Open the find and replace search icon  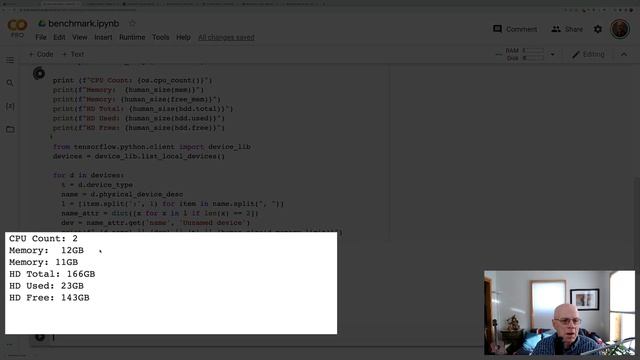point(10,83)
